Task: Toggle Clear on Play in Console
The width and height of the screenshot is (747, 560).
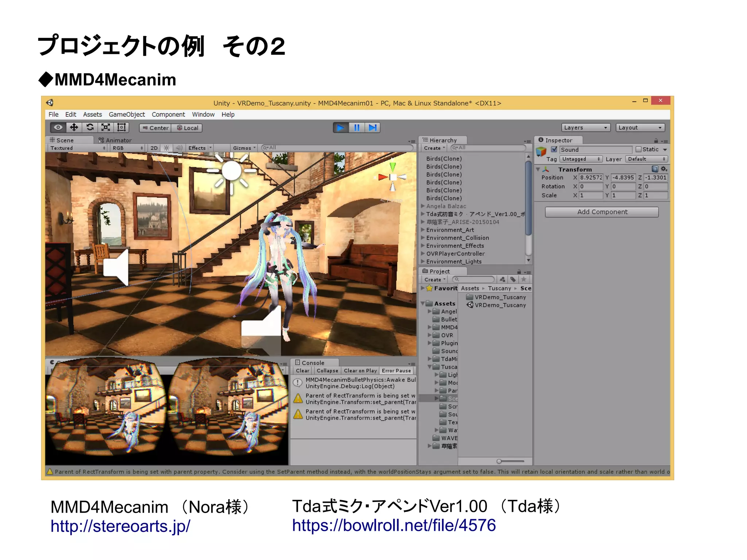Action: [360, 371]
